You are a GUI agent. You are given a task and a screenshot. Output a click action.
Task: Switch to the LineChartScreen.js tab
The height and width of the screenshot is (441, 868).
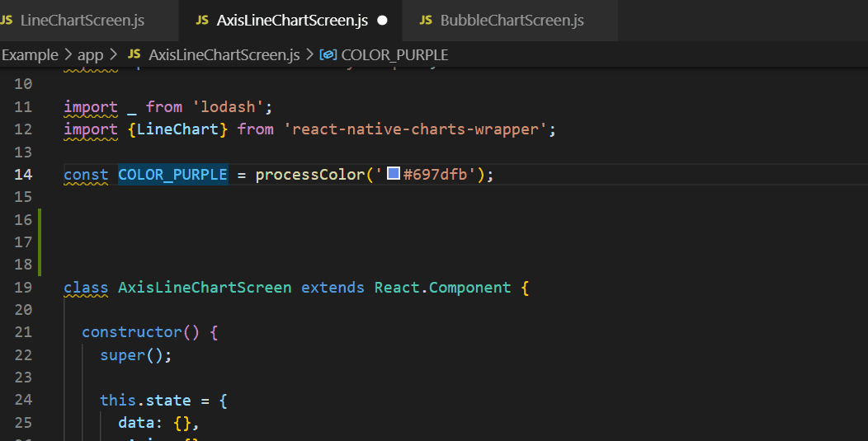point(82,21)
